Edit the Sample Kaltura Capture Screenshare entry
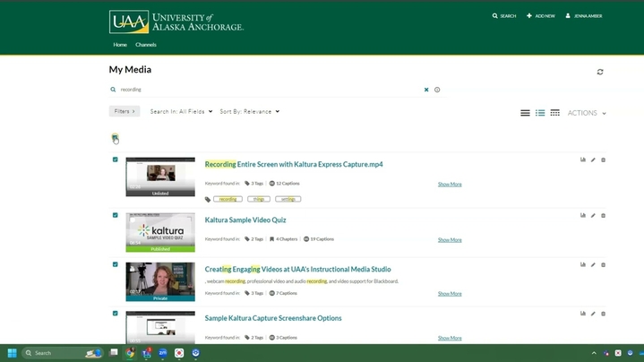The image size is (644, 362). coord(593,314)
